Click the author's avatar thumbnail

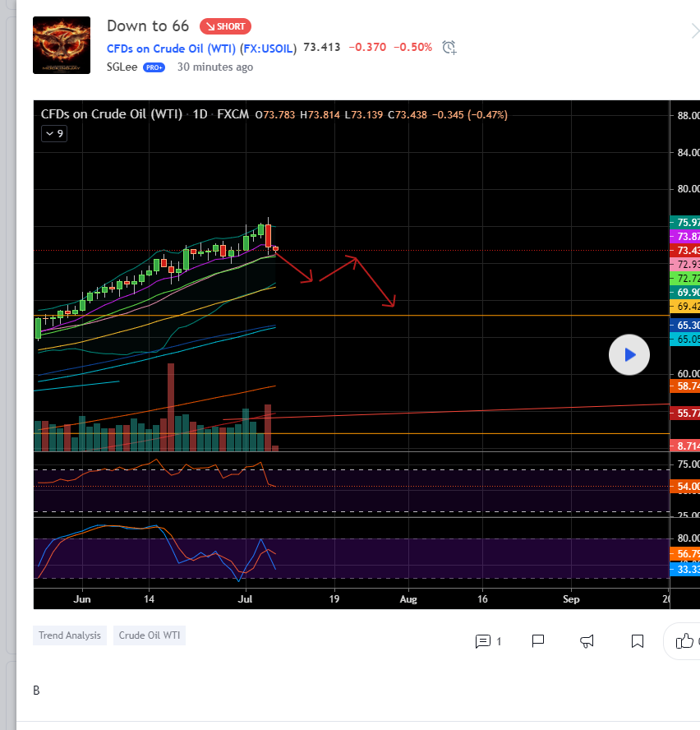point(62,45)
